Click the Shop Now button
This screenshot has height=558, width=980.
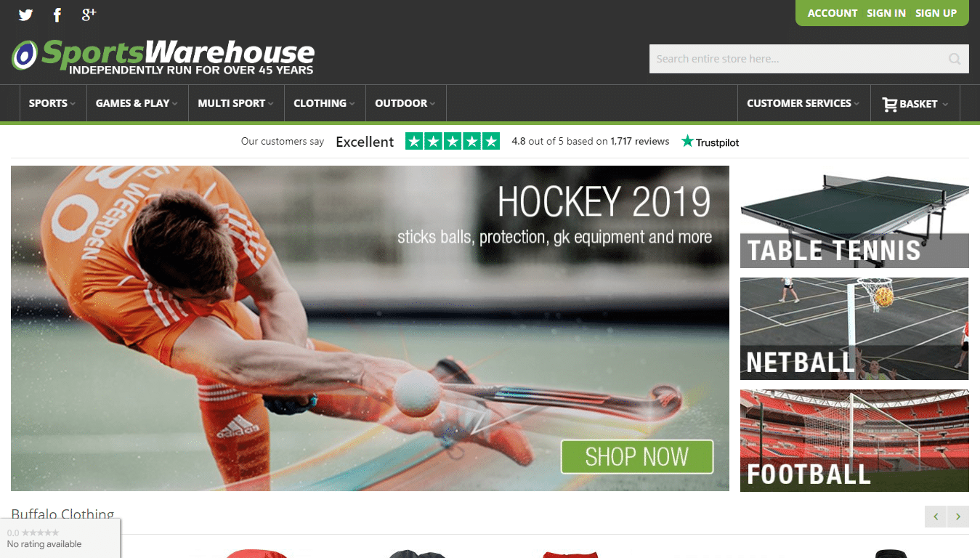(637, 457)
